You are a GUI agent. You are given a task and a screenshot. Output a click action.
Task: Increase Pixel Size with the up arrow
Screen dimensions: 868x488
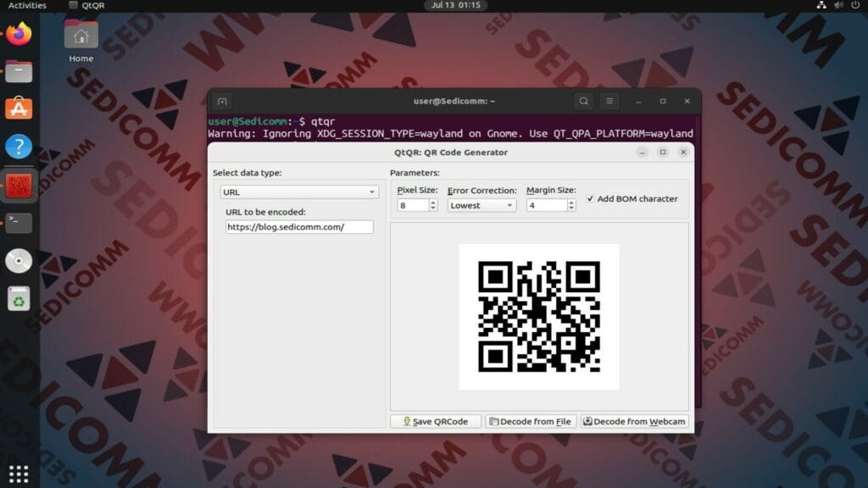coord(433,202)
